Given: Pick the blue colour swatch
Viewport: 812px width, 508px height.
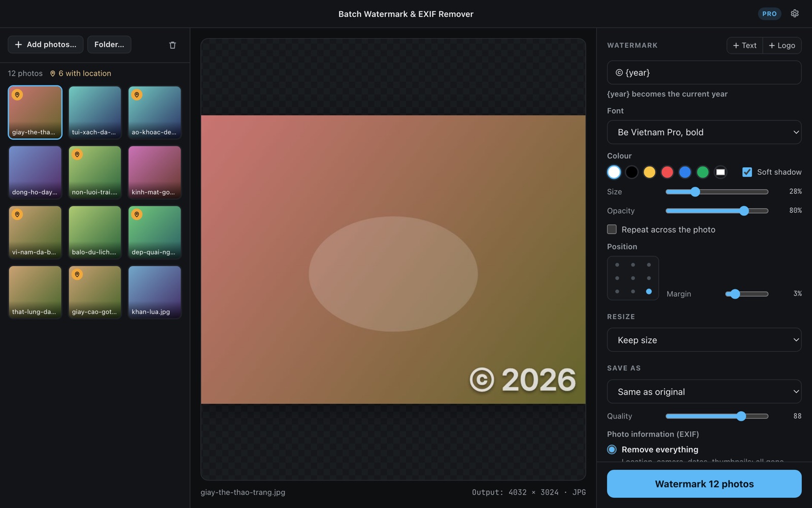Looking at the screenshot, I should (685, 172).
